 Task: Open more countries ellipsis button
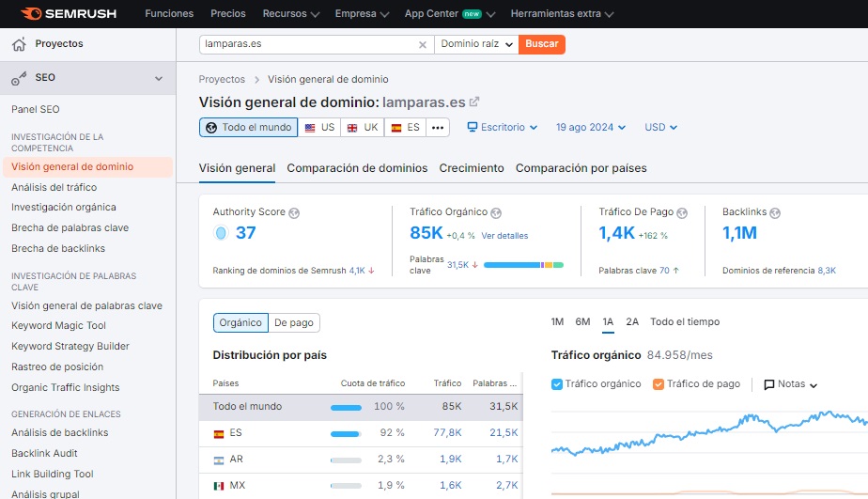(438, 128)
